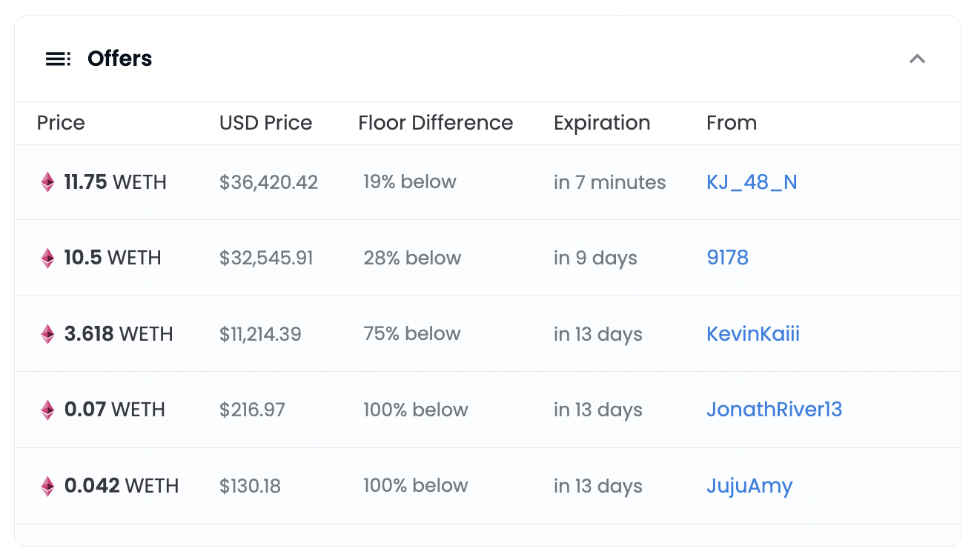974x560 pixels.
Task: Select the $36,420.42 USD price cell
Action: coord(268,182)
